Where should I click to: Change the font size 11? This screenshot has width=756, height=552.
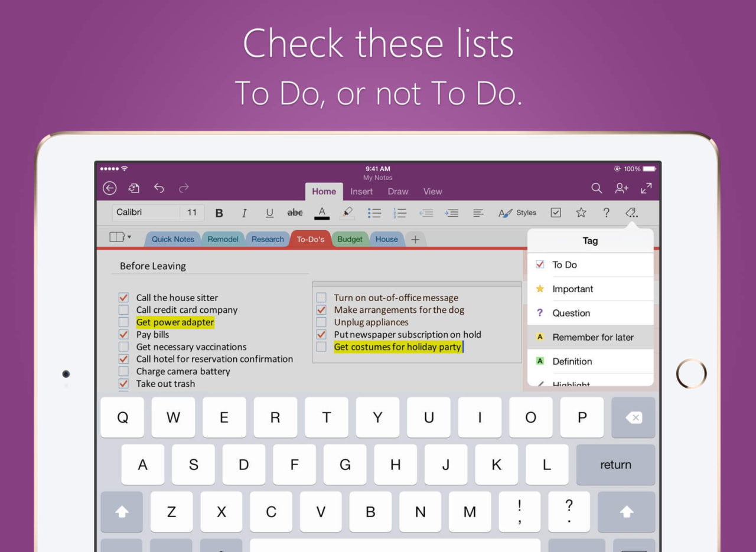(x=192, y=213)
